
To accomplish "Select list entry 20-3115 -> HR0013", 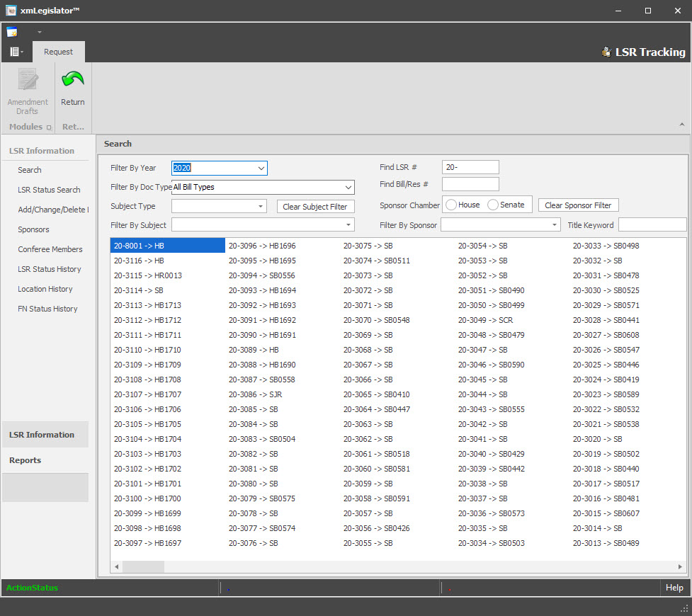I will click(148, 275).
